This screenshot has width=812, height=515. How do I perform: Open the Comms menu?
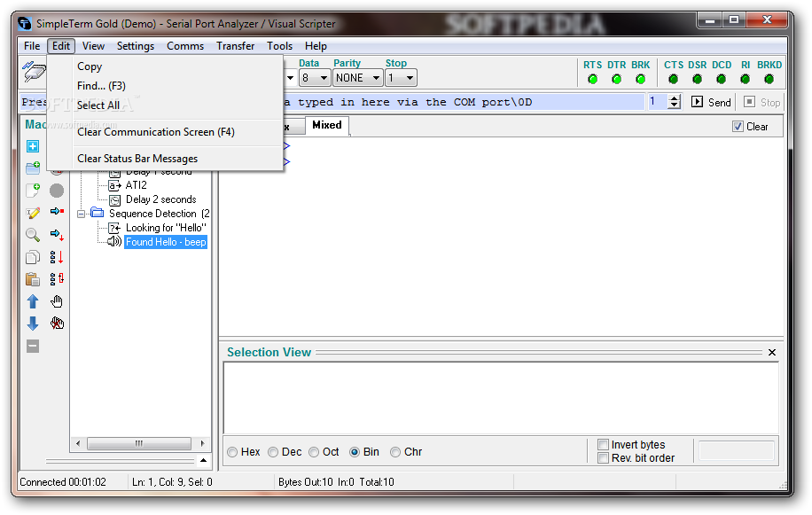185,46
